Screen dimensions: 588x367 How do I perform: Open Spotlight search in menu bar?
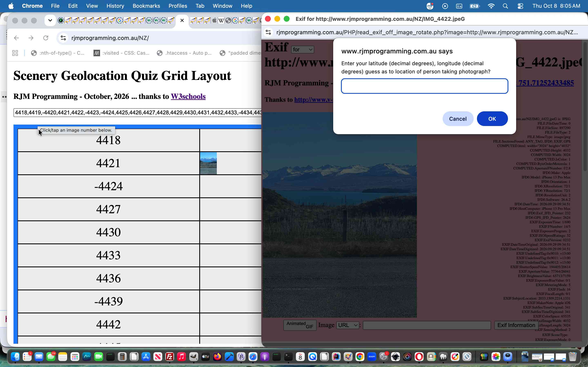505,6
